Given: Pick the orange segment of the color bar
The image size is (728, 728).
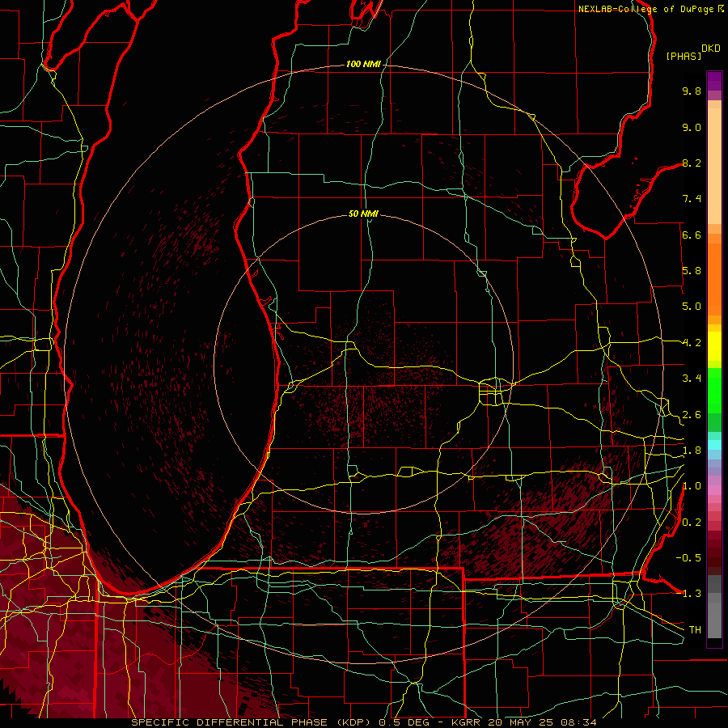Looking at the screenshot, I should (714, 279).
